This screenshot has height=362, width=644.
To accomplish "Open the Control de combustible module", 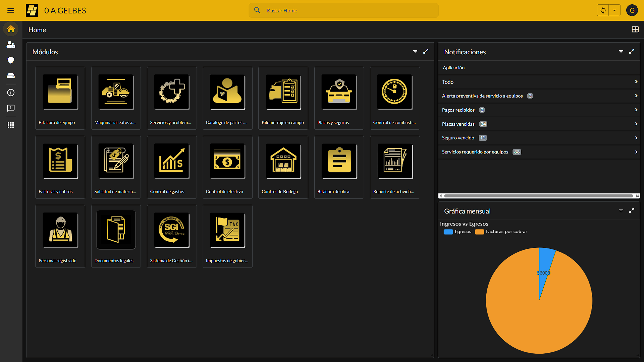I will 394,98.
